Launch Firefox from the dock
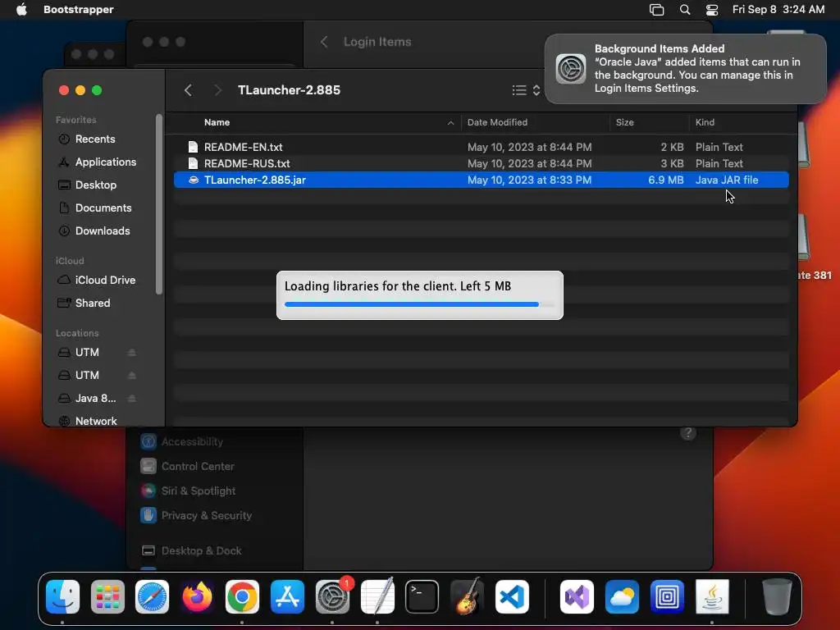840x630 pixels. (x=197, y=596)
